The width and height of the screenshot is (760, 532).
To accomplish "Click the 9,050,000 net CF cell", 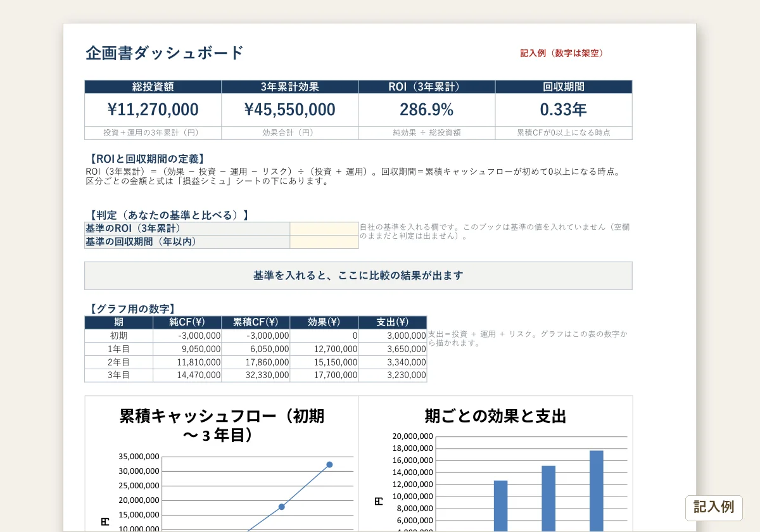I will (x=187, y=349).
